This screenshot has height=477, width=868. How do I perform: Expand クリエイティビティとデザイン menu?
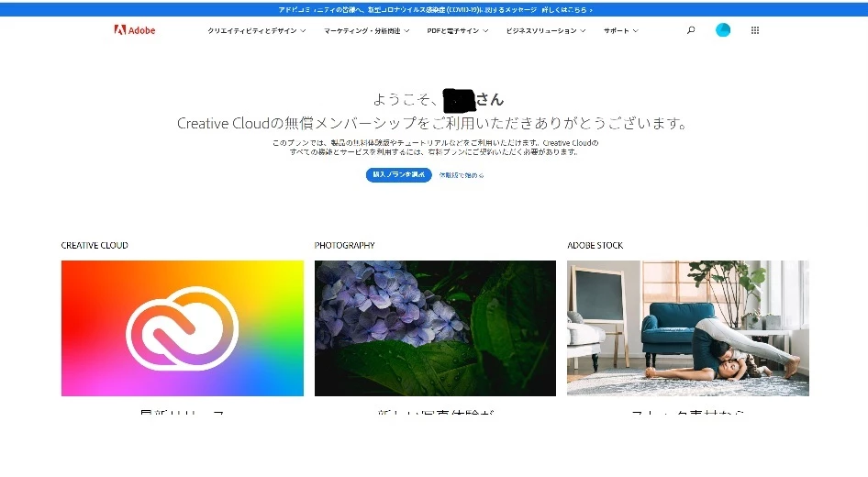coord(257,31)
